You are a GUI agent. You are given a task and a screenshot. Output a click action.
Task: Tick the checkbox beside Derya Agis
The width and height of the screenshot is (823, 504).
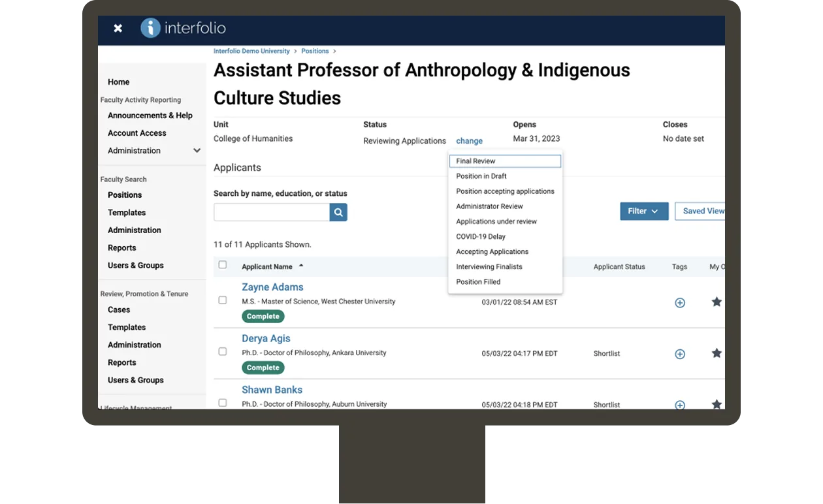point(223,351)
